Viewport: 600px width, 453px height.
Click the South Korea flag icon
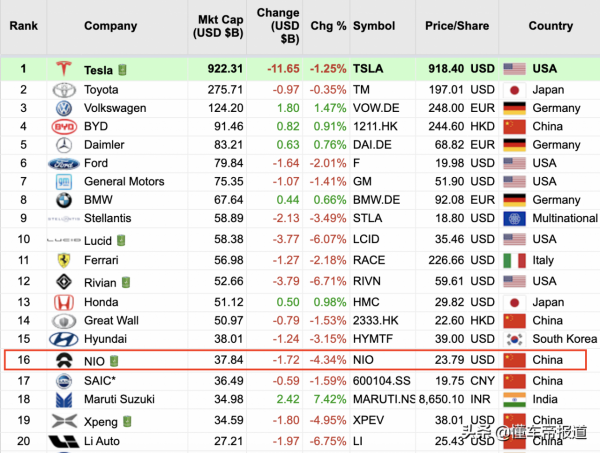(x=515, y=339)
